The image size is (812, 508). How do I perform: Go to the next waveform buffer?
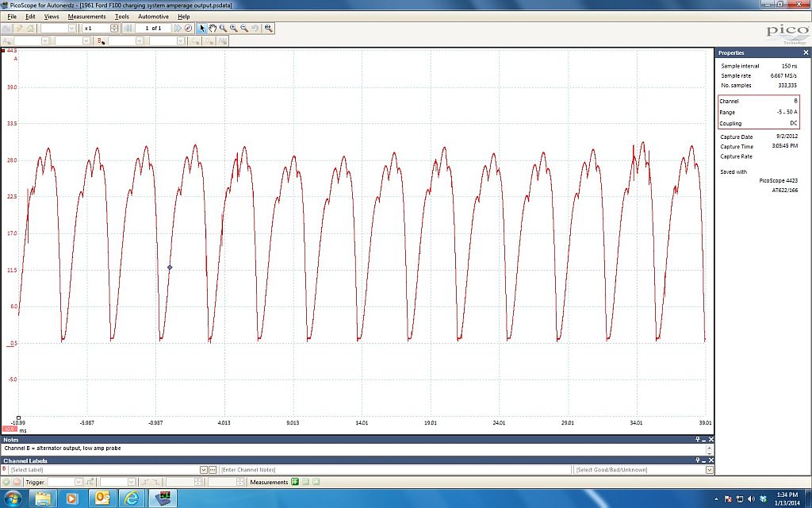tap(178, 28)
